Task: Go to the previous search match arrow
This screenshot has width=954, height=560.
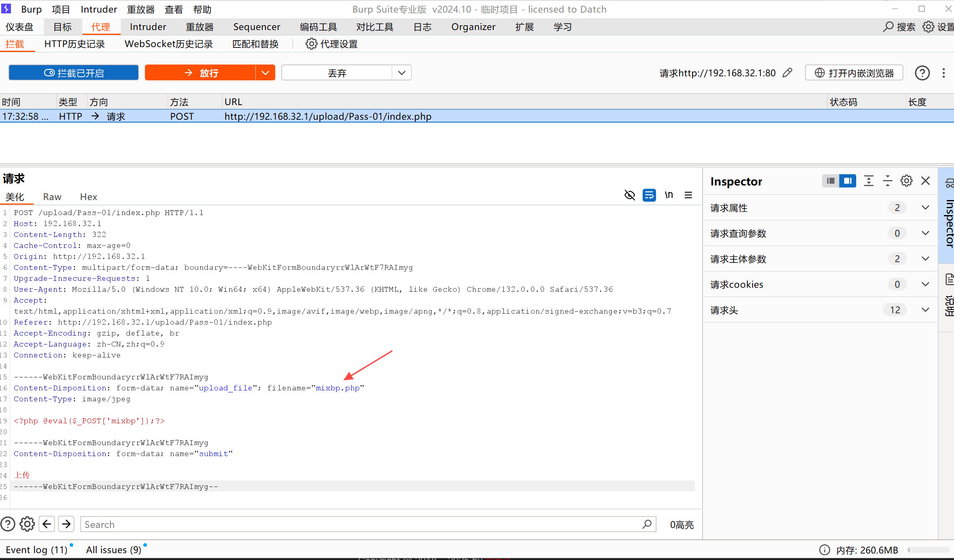Action: tap(47, 524)
